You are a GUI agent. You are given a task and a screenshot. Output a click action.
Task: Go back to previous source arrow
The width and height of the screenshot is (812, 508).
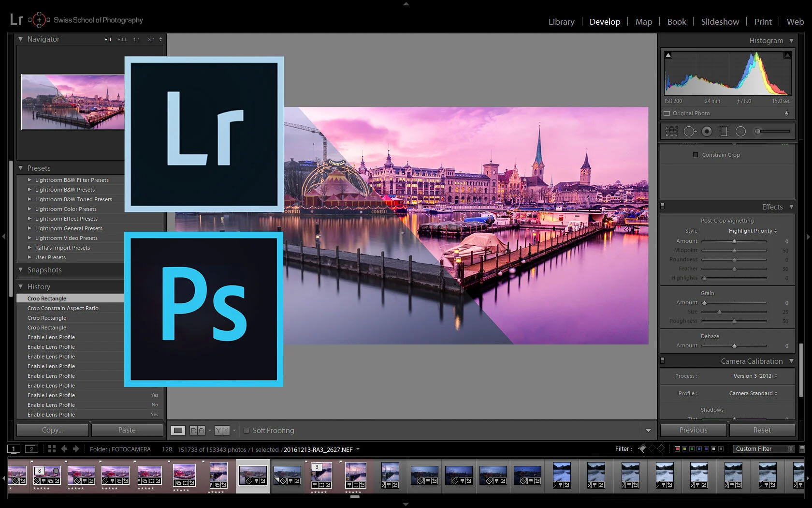(x=64, y=449)
